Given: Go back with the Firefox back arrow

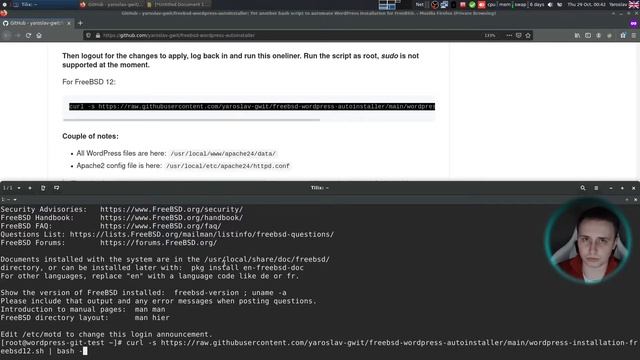Looking at the screenshot, I should pyautogui.click(x=7, y=36).
